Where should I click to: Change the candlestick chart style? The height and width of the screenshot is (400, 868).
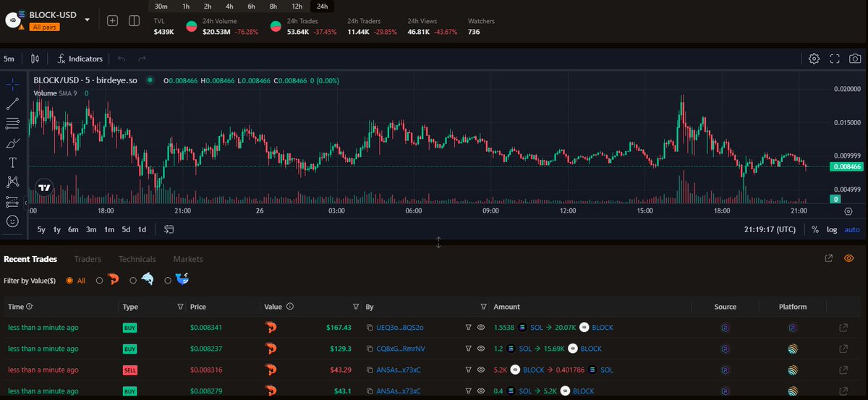[x=35, y=59]
